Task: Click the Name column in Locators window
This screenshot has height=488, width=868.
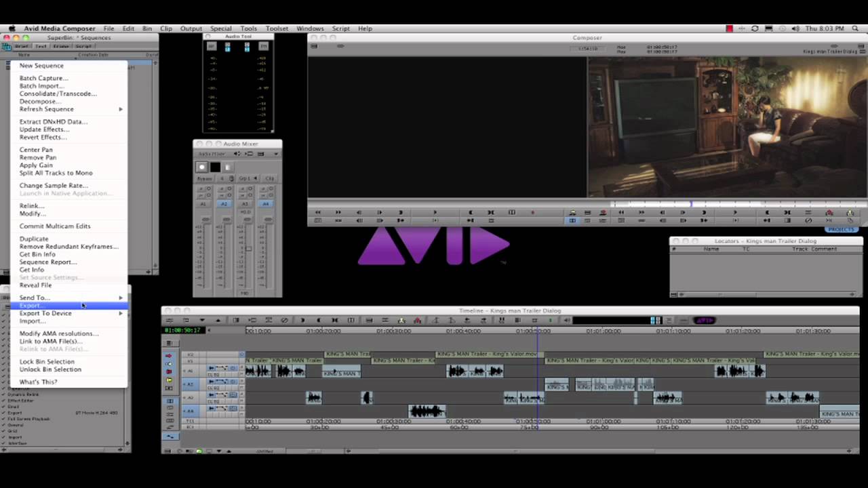Action: [x=711, y=249]
